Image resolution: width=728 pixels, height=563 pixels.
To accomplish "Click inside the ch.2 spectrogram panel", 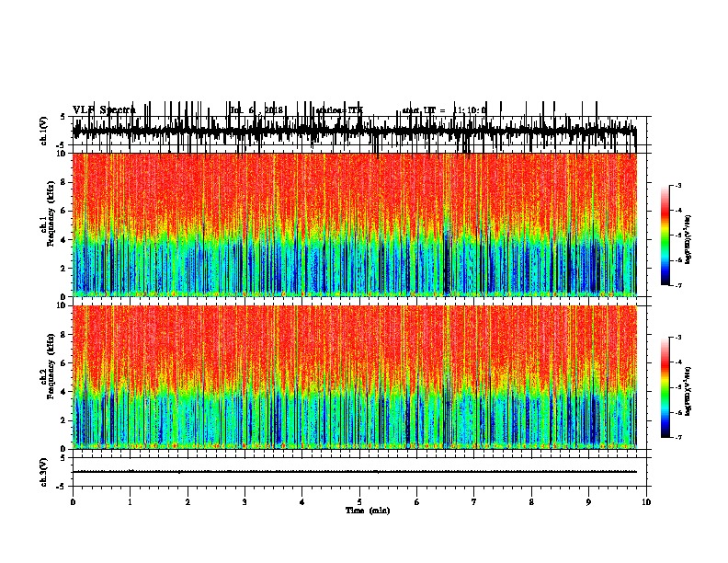I will click(x=354, y=377).
